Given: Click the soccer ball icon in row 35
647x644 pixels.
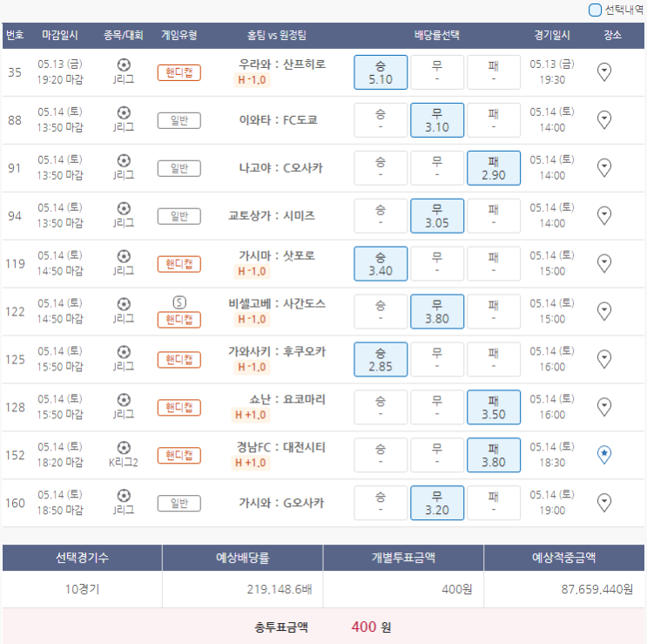Looking at the screenshot, I should click(x=124, y=64).
